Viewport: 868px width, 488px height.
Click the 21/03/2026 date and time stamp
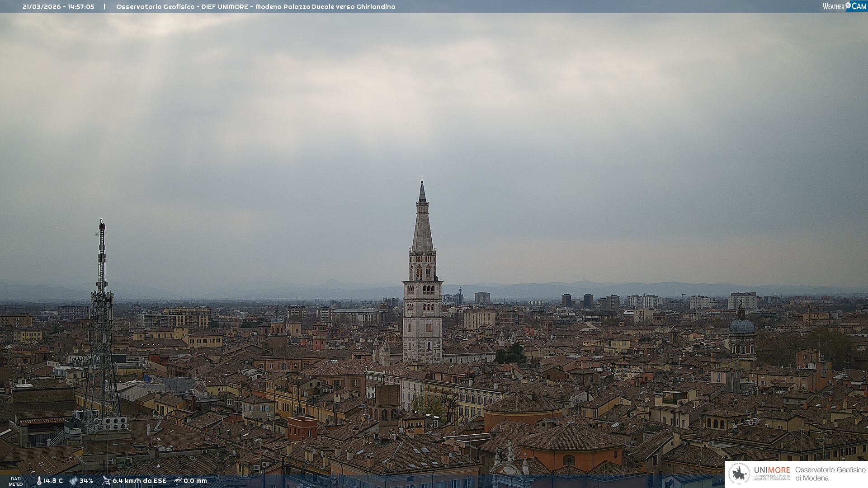coord(58,7)
